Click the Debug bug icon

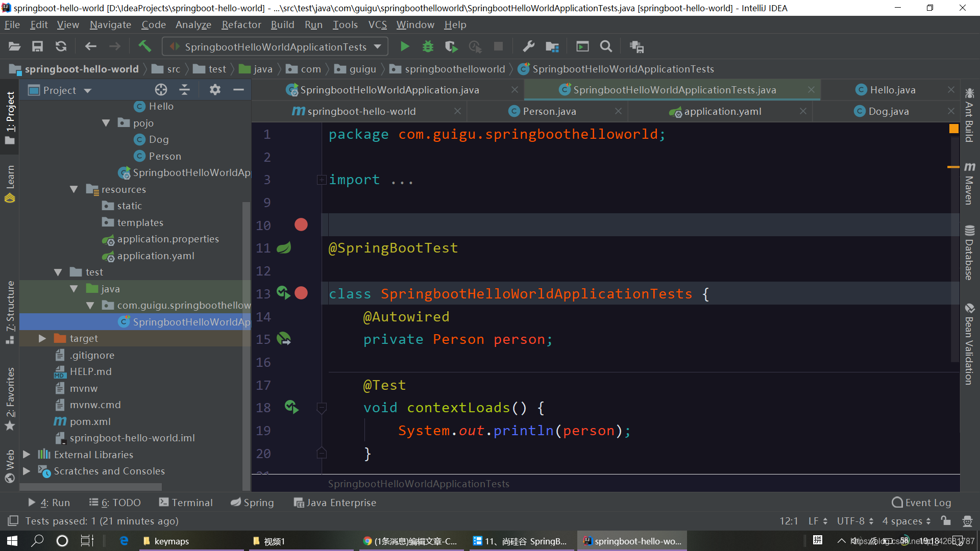428,47
